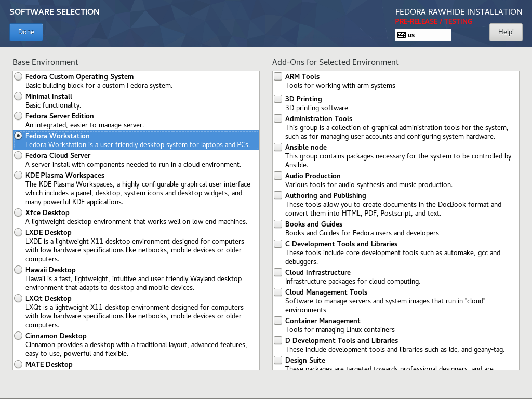The height and width of the screenshot is (399, 532).
Task: Click the Done button
Action: point(26,32)
